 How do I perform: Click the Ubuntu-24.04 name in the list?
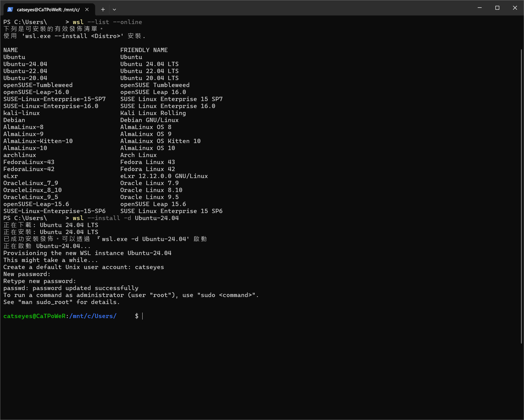tap(25, 64)
